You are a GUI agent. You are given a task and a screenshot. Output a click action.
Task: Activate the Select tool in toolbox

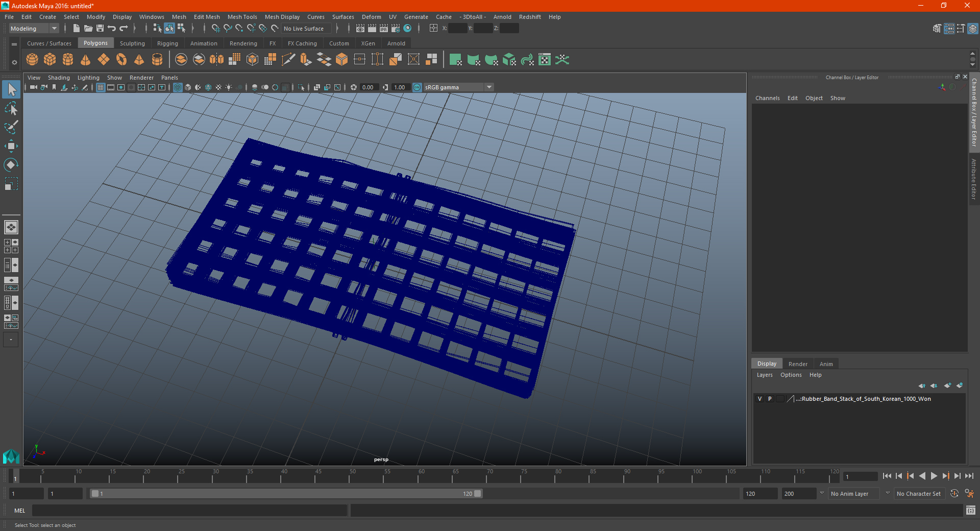11,90
